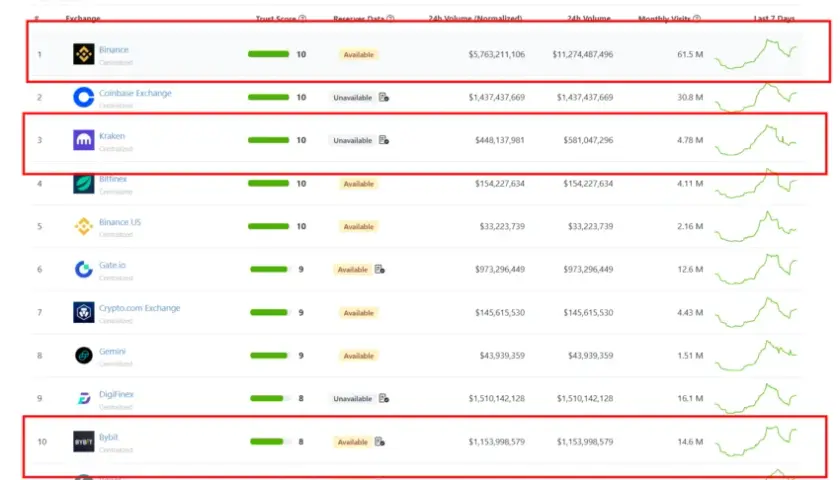Click the Available badge in Binance US row
This screenshot has width=840, height=480.
coord(358,227)
